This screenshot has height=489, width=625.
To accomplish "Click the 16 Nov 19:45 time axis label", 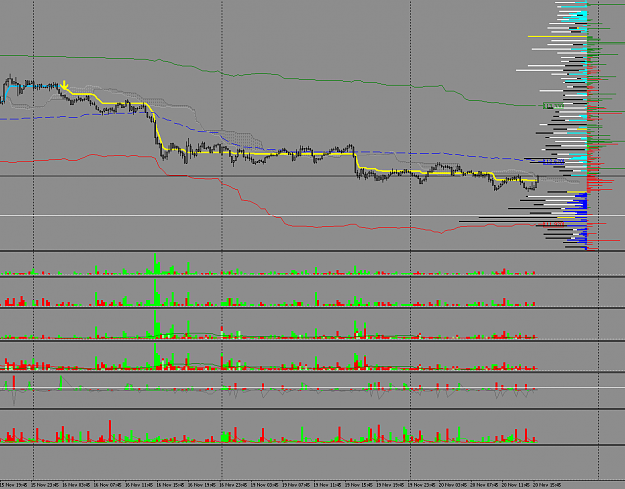I will tap(202, 485).
